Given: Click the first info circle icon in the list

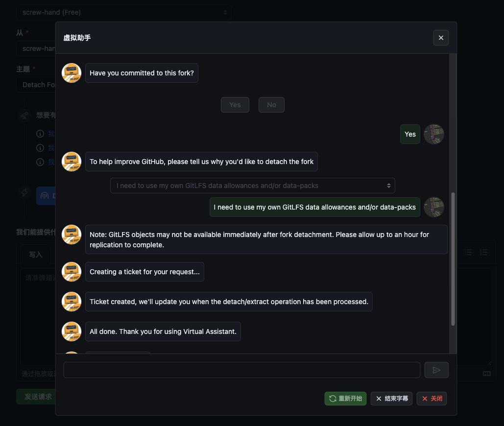Looking at the screenshot, I should 40,134.
